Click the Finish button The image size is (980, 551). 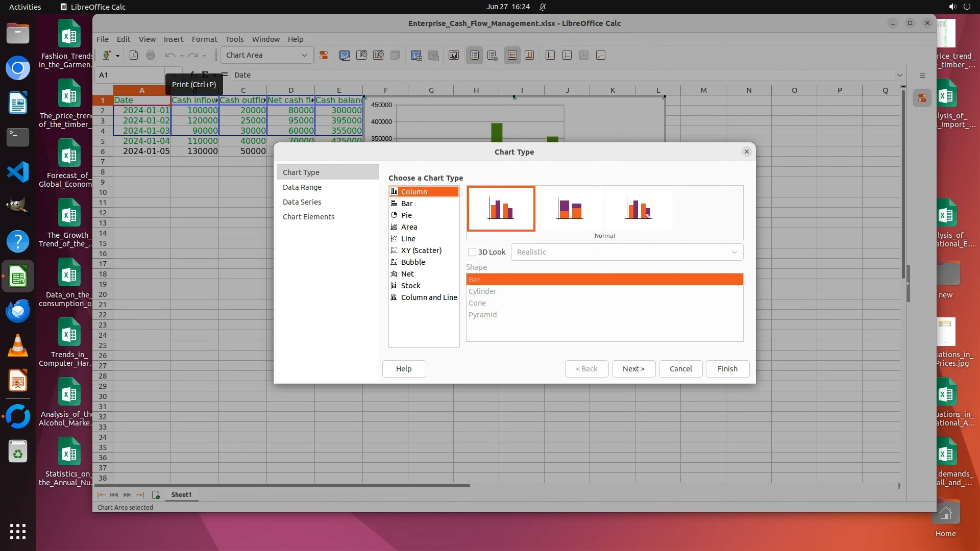(727, 369)
